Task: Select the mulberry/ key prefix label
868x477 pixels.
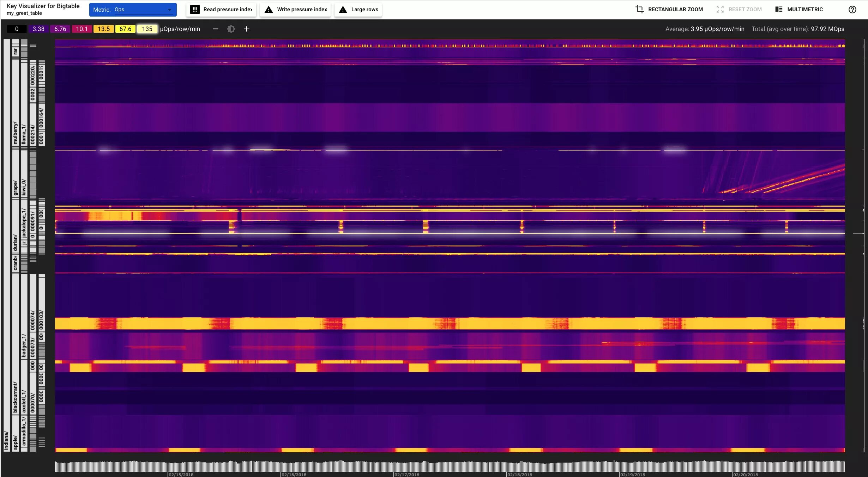Action: [15, 133]
